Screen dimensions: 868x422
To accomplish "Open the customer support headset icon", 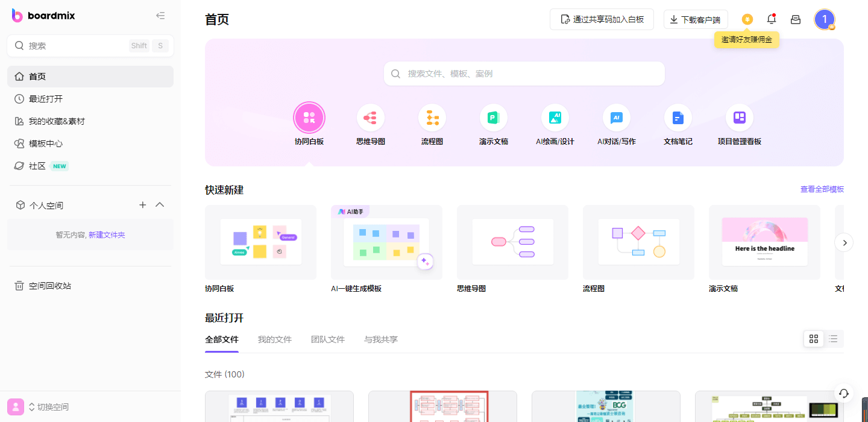I will [x=844, y=393].
